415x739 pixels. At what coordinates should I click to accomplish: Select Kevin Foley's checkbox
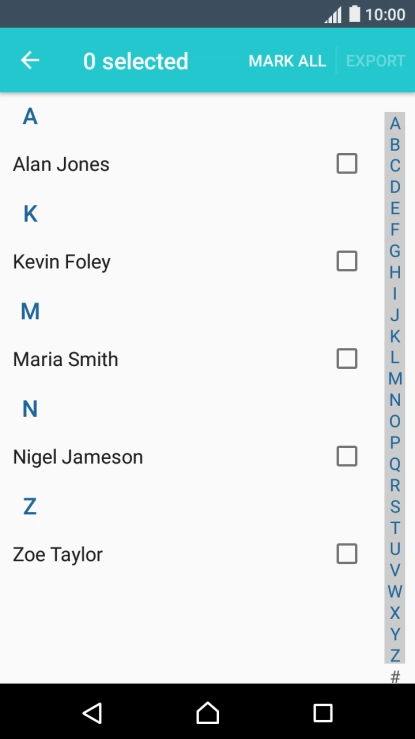point(347,261)
